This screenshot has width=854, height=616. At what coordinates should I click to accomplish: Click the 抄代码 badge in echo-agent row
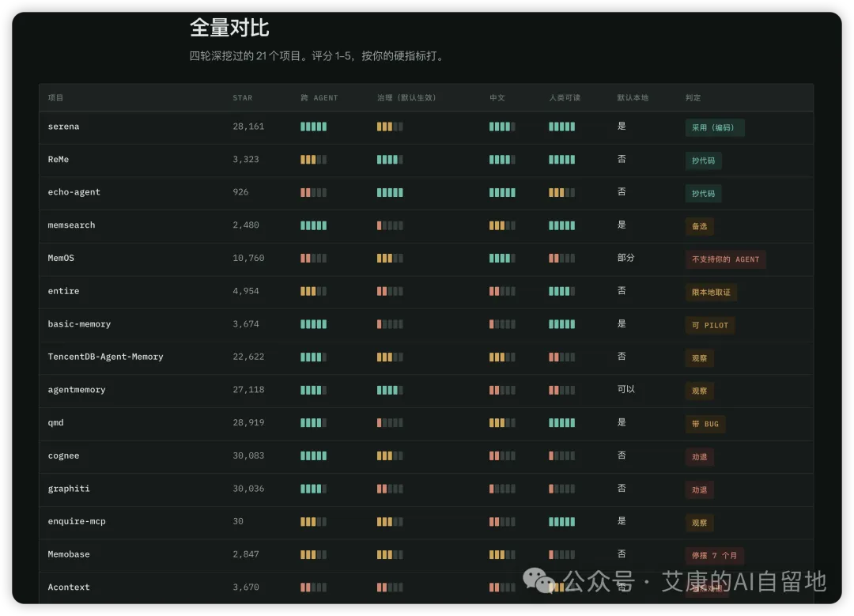coord(703,194)
